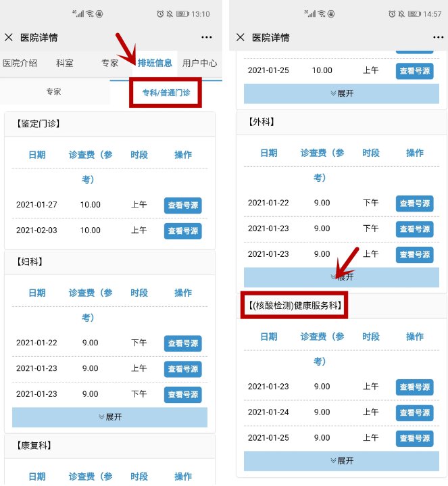The image size is (448, 486).
Task: View 号源 for 妇科 2021-01-23 上午
Action: coord(183,369)
